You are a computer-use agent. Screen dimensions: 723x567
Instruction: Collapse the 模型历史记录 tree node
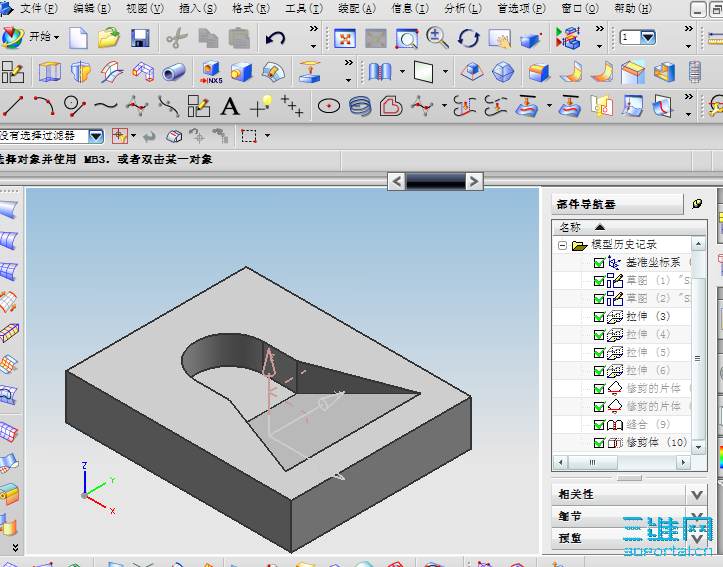point(562,245)
